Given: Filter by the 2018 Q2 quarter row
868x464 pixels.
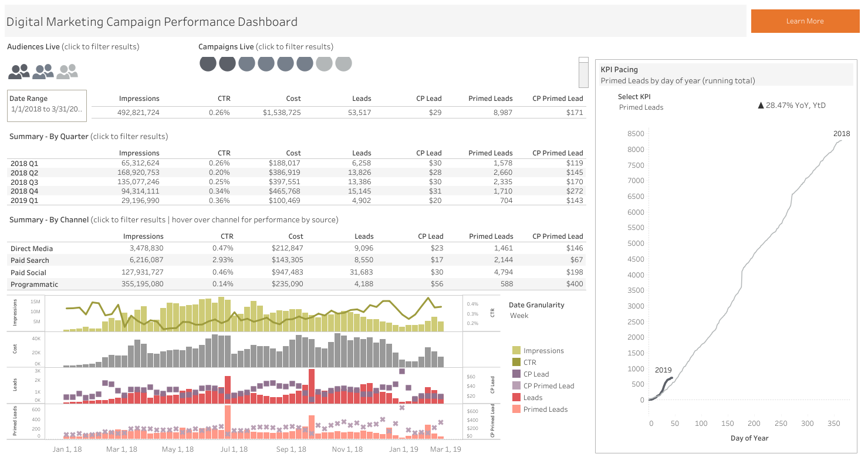Looking at the screenshot, I should click(x=296, y=172).
